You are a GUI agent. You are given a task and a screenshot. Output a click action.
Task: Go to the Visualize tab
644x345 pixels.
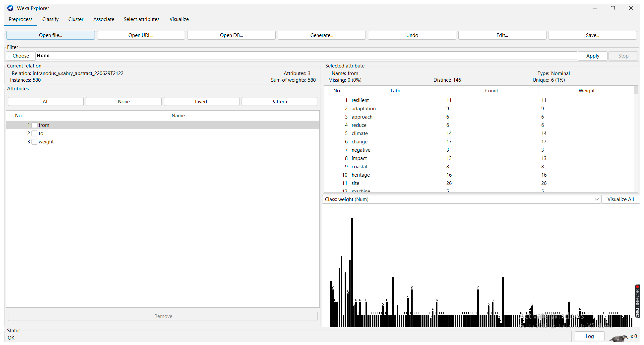click(179, 19)
